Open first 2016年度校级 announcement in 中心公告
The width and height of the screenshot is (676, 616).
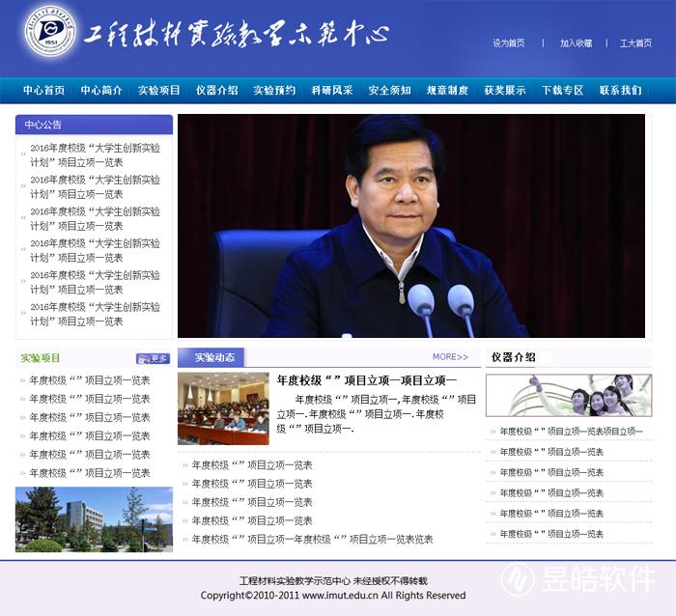(95, 154)
